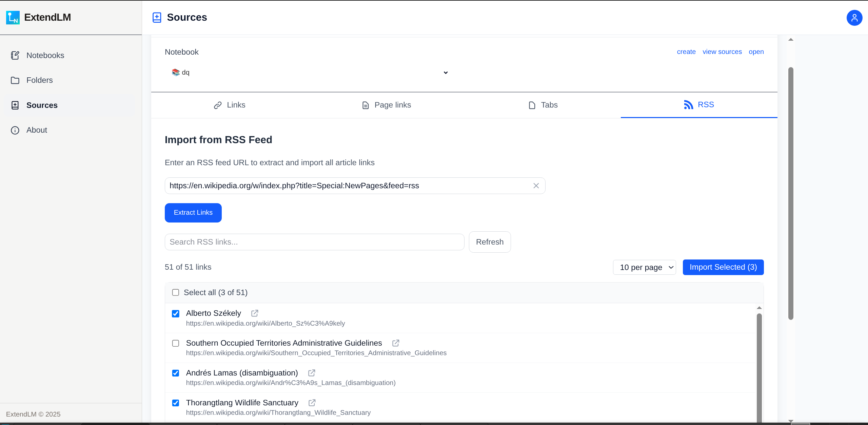Open Alberto Székely link externally

pyautogui.click(x=255, y=313)
